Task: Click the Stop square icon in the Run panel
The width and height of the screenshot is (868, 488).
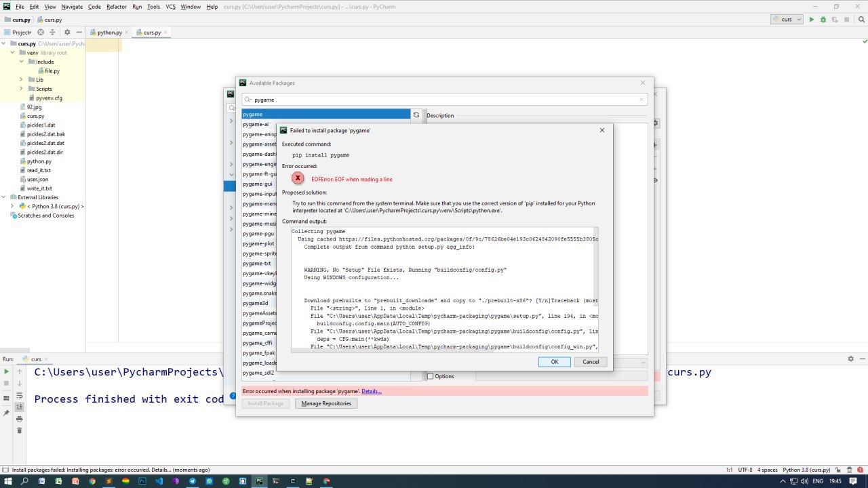Action: point(6,384)
